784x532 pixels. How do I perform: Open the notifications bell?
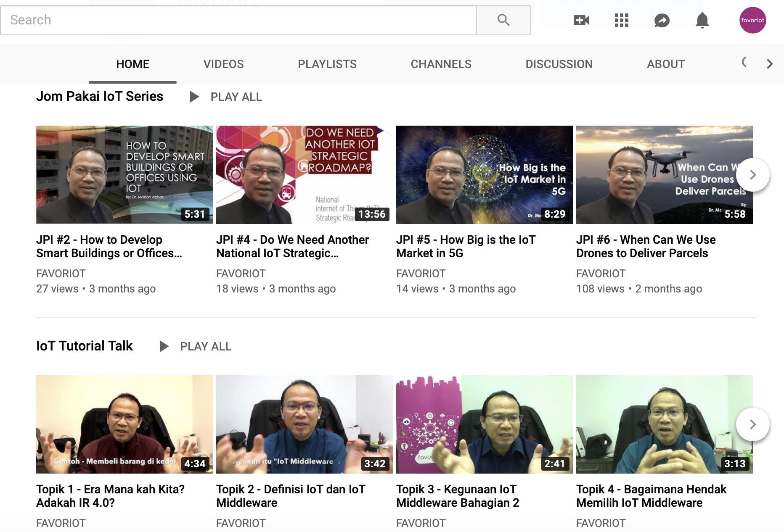[x=702, y=20]
